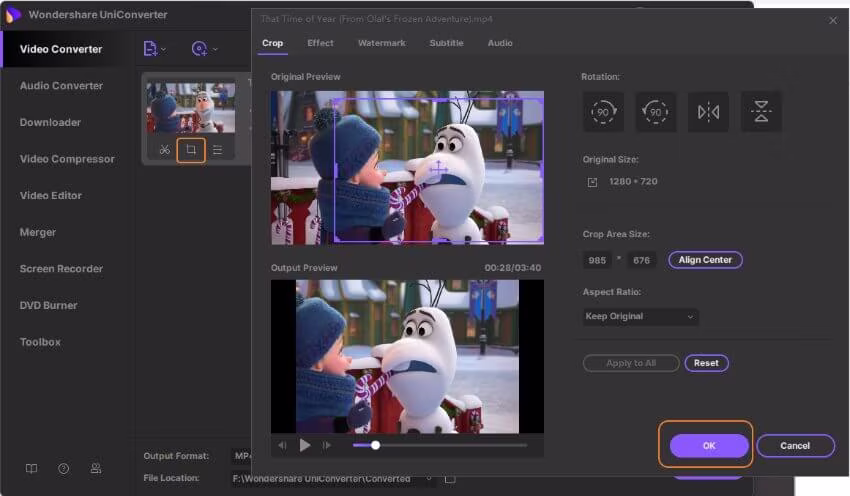The image size is (850, 496).
Task: Expand the add files dropdown arrow
Action: pos(164,49)
